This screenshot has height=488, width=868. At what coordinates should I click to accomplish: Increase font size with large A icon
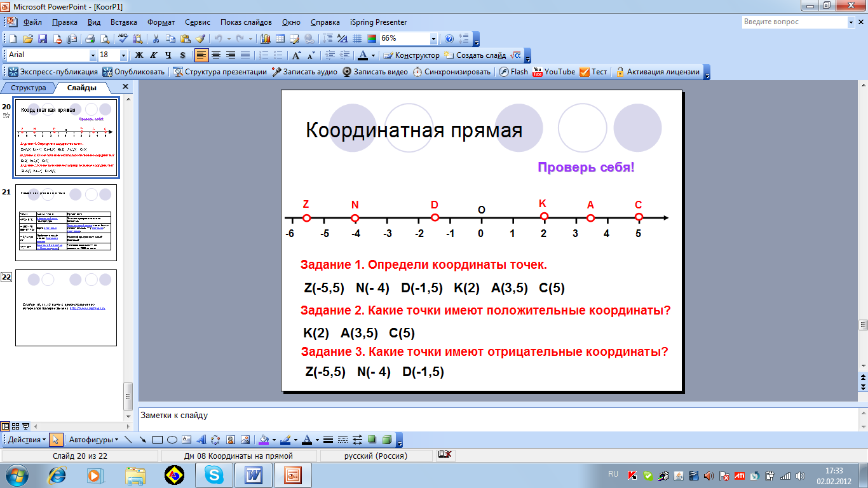pyautogui.click(x=296, y=55)
